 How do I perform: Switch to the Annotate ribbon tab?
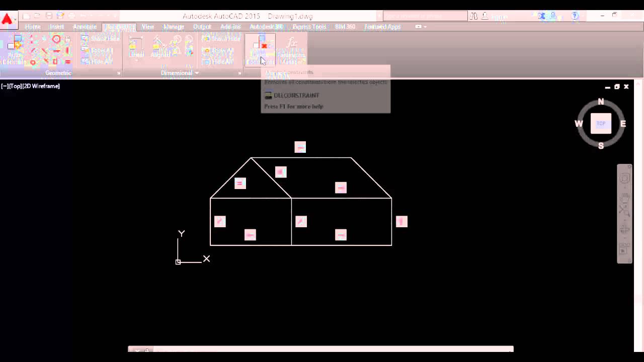click(85, 27)
